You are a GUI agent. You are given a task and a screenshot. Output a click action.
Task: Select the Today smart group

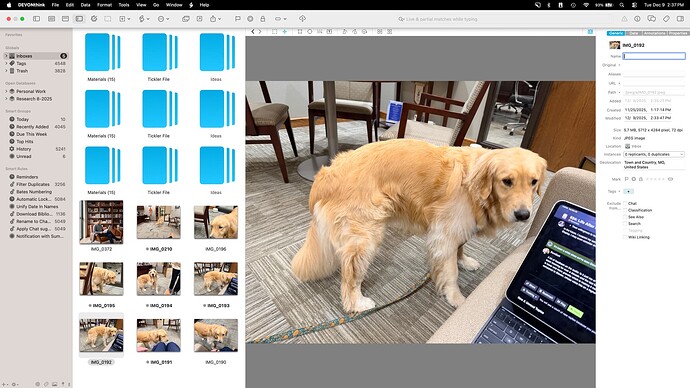pos(37,119)
